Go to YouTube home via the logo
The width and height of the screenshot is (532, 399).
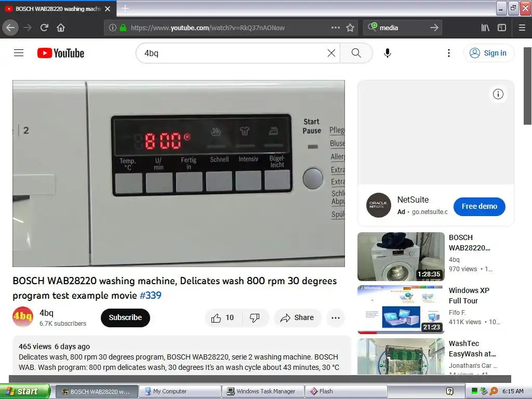61,53
